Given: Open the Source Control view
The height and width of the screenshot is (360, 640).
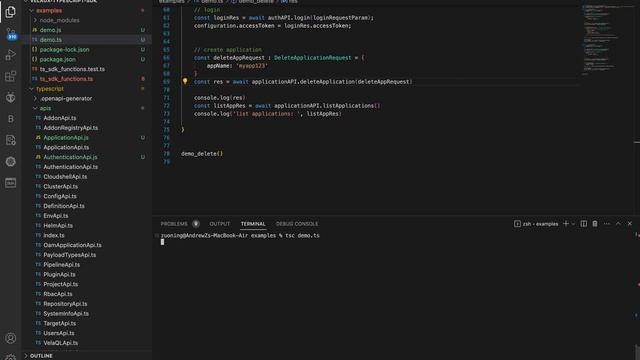Looking at the screenshot, I should click(11, 33).
